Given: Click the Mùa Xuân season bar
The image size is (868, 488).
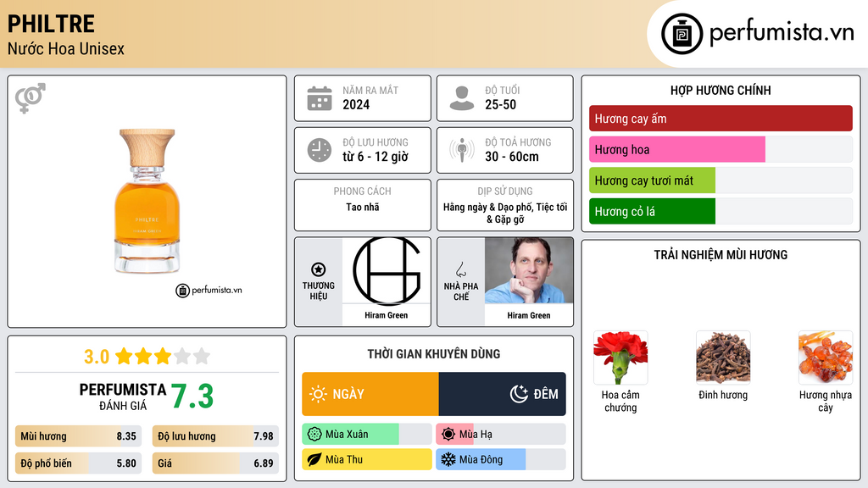Looking at the screenshot, I should (x=367, y=435).
